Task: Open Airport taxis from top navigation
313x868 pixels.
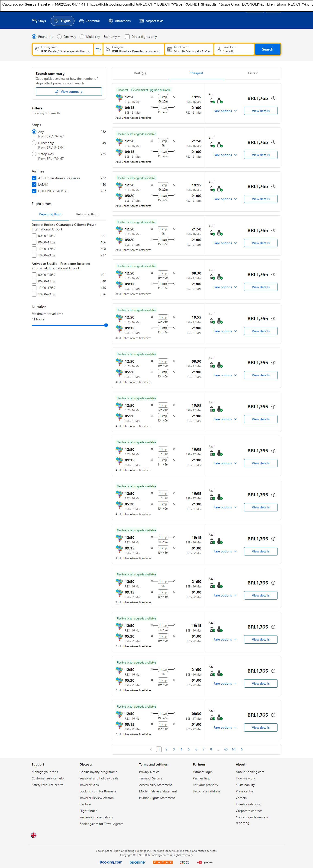Action: 151,21
